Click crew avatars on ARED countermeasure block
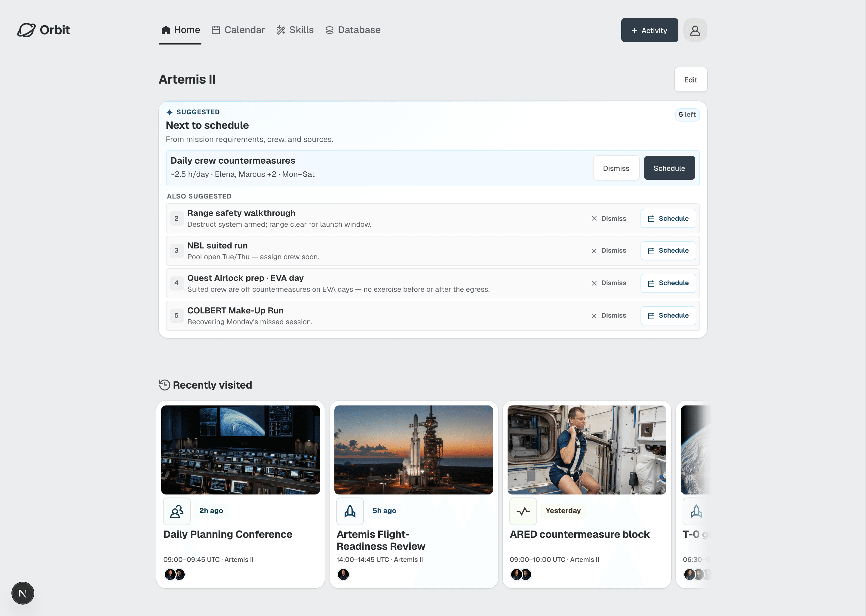866x616 pixels. coord(521,575)
